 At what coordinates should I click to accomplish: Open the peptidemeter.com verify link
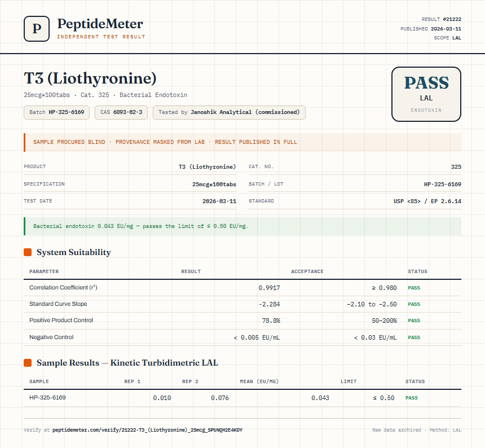(147, 430)
